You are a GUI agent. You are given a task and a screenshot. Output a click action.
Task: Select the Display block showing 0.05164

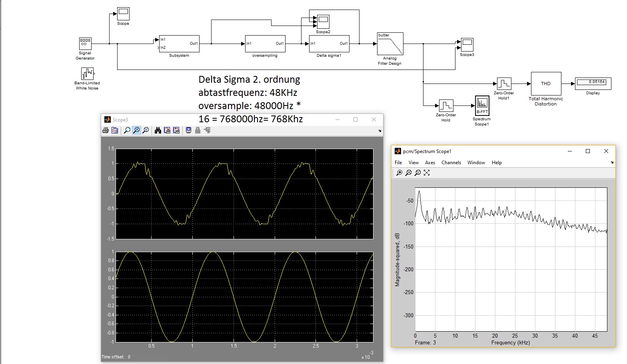[593, 84]
